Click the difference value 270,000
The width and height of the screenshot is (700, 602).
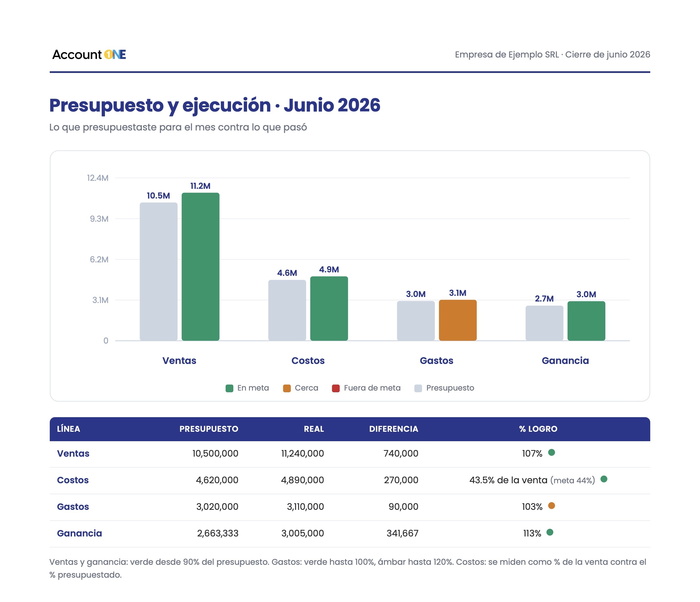click(401, 480)
